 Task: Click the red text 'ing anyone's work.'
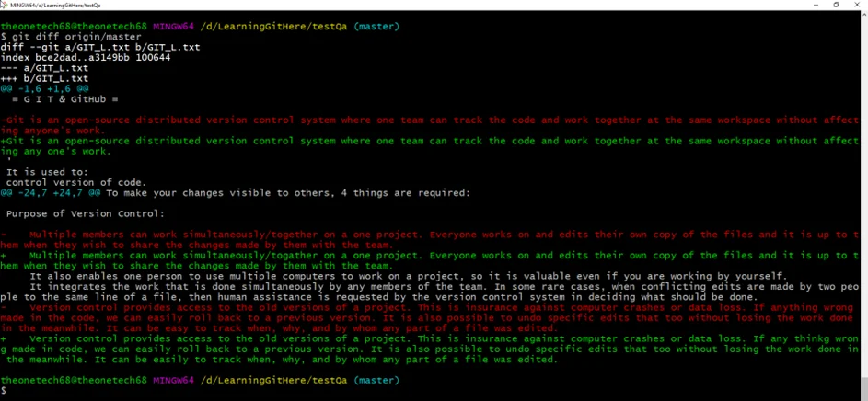click(x=52, y=131)
